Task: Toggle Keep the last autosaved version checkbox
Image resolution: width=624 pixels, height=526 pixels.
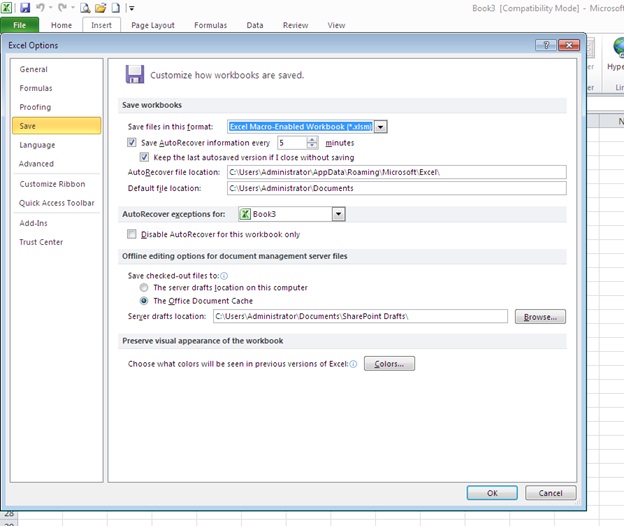Action: click(x=144, y=157)
